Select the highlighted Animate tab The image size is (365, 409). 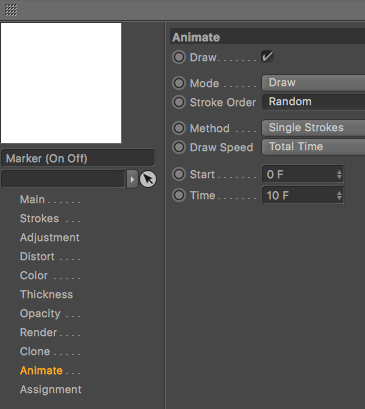click(x=41, y=370)
